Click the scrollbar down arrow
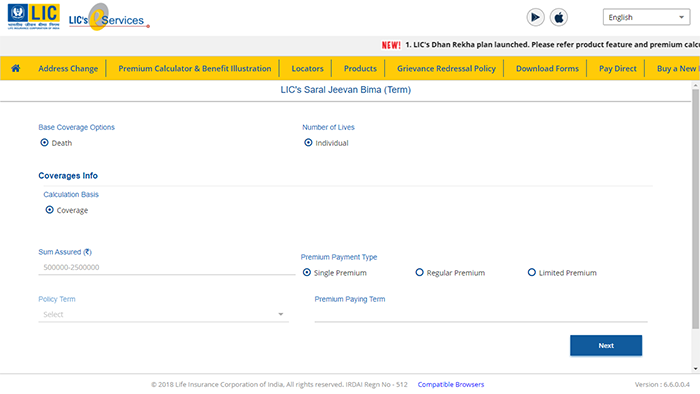 [x=695, y=369]
